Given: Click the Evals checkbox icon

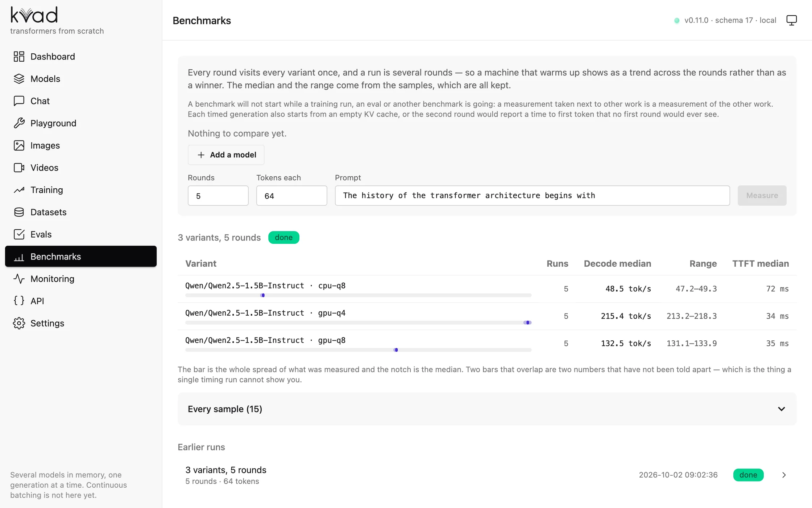Looking at the screenshot, I should pyautogui.click(x=19, y=234).
